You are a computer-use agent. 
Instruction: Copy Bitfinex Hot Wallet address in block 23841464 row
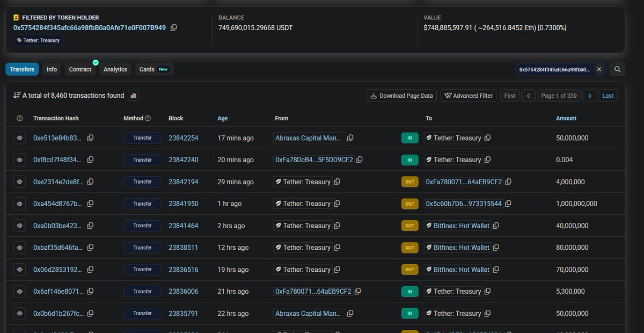496,226
